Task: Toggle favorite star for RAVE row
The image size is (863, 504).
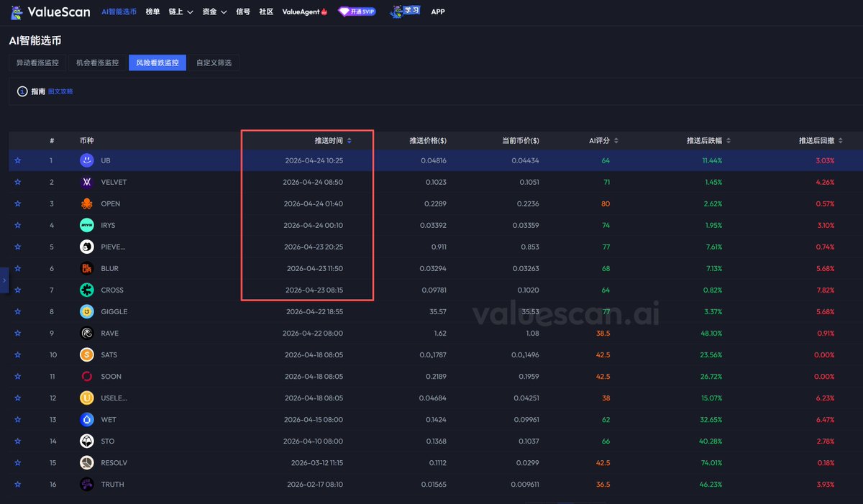Action: point(17,333)
